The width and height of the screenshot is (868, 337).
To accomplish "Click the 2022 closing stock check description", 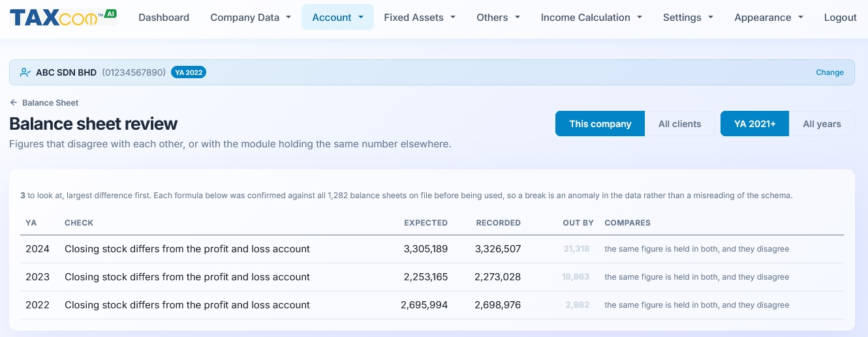I will tap(187, 305).
